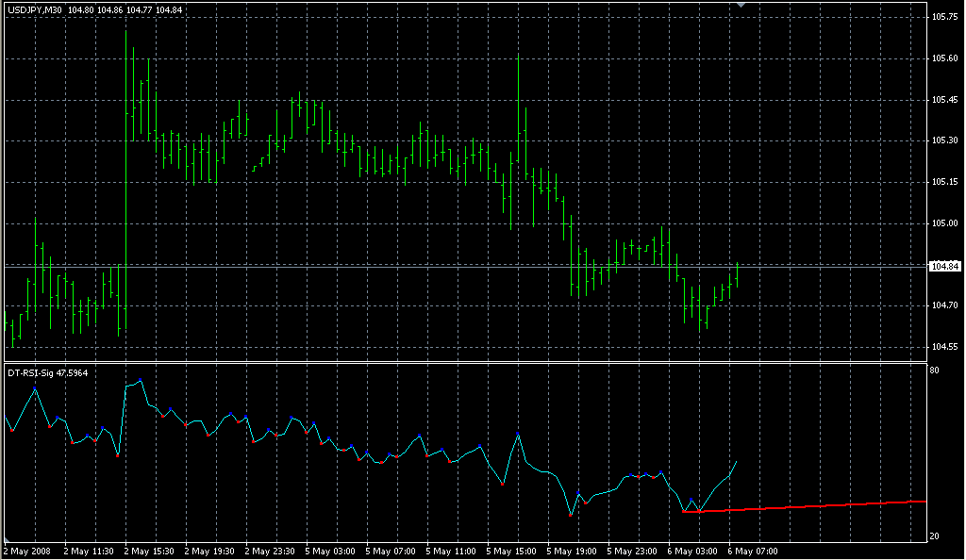Click the 5 May 03:00 time label

coord(331,551)
